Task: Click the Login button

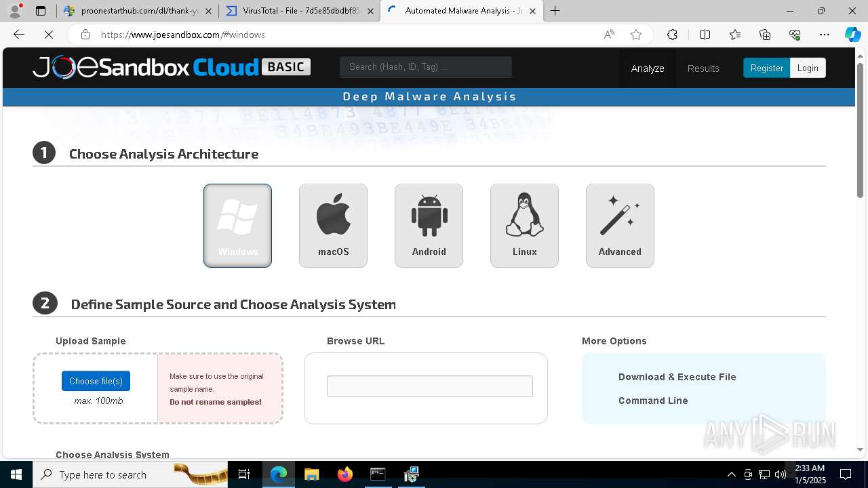Action: (x=808, y=68)
